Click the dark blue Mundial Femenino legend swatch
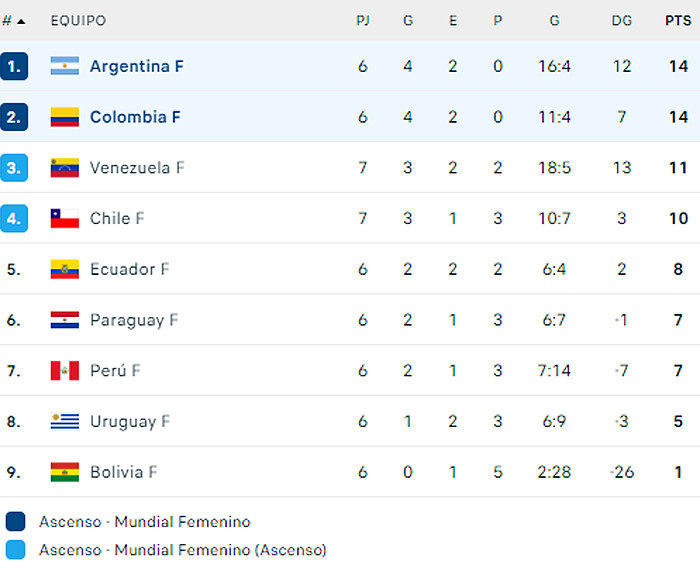Image resolution: width=700 pixels, height=575 pixels. click(x=15, y=522)
